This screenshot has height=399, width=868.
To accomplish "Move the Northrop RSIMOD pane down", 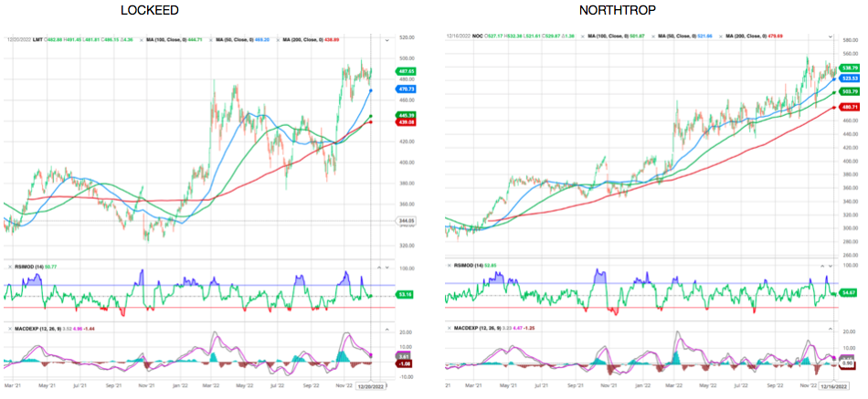I will [x=830, y=266].
